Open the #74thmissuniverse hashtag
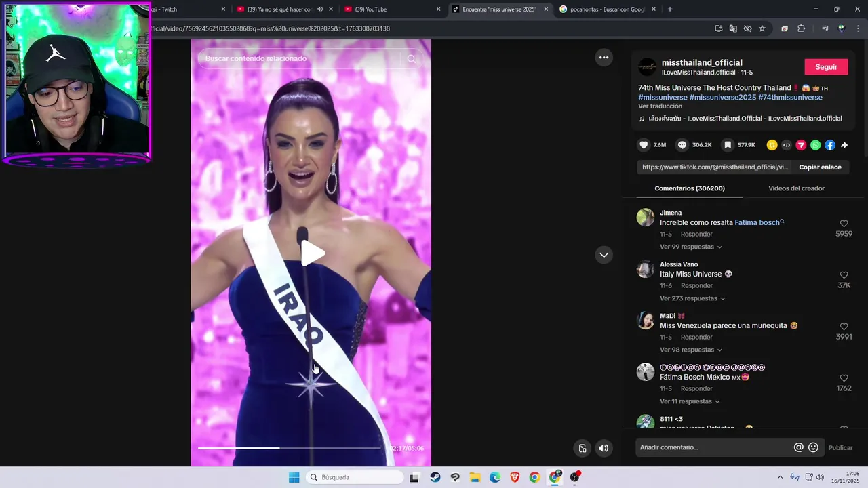Screen dimensions: 868x488 [x=790, y=98]
